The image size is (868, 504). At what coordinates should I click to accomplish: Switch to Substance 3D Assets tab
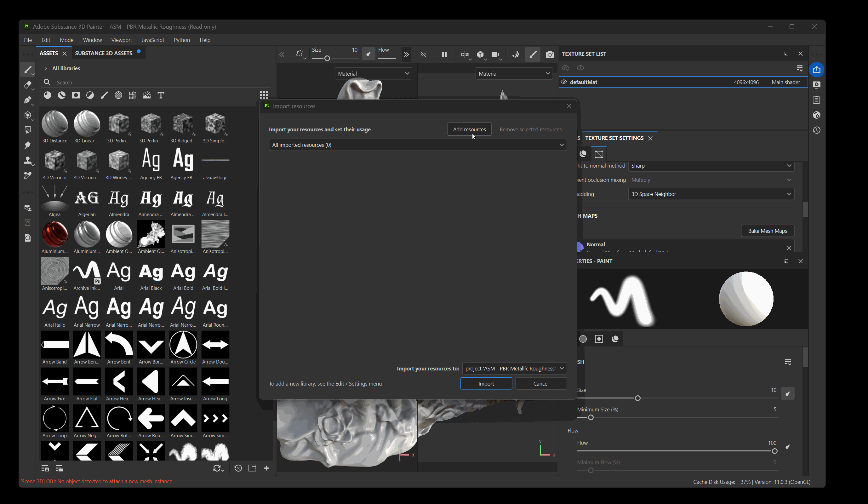tap(104, 53)
